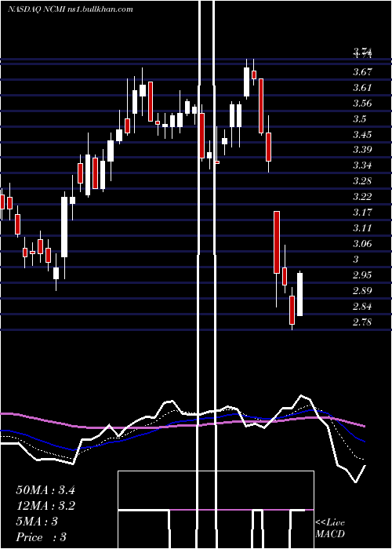Image resolution: width=392 pixels, height=549 pixels.
Task: Click the 3.28 price axis label
Action: pyautogui.click(x=362, y=181)
